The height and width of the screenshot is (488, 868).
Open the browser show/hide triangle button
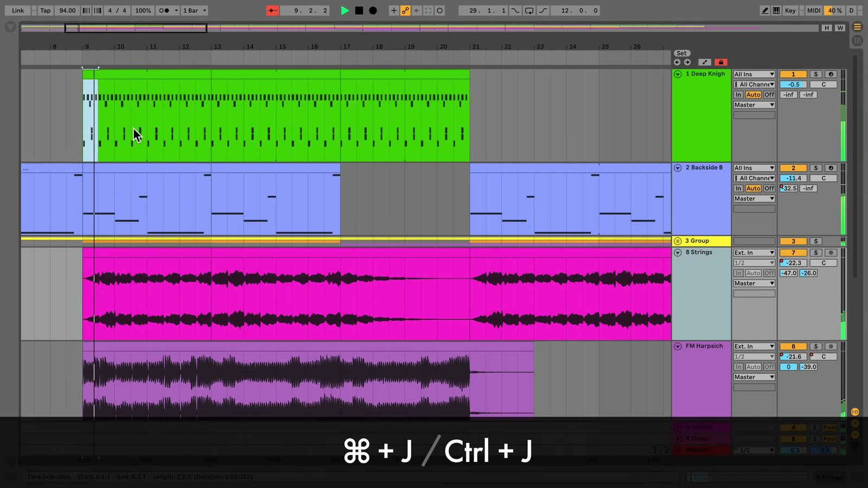[10, 27]
